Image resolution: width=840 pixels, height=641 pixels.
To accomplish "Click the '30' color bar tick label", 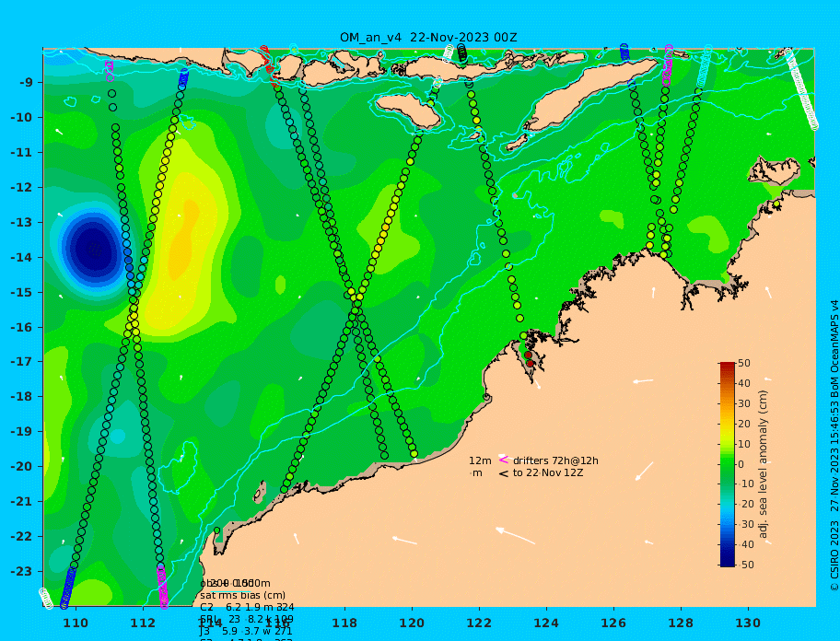I will click(x=744, y=403).
